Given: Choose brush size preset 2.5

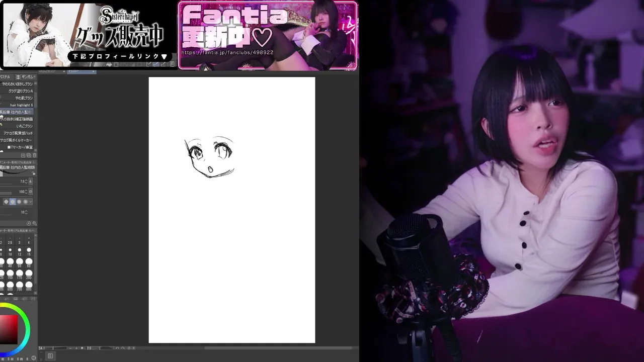Looking at the screenshot, I should (10, 241).
